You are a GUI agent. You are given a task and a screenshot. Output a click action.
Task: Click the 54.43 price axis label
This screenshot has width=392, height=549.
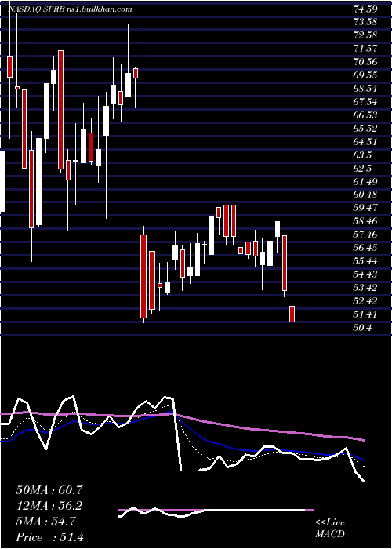(365, 274)
